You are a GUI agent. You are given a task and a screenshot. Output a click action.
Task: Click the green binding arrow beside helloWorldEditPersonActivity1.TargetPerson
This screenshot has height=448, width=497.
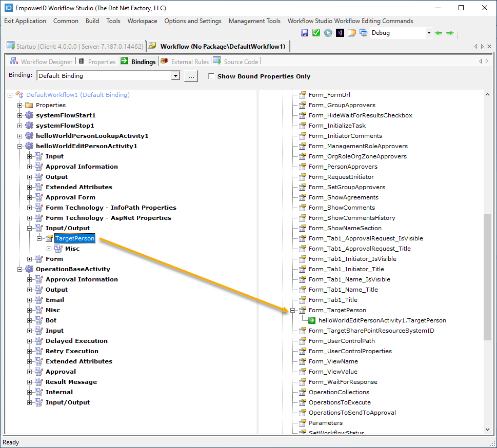click(x=311, y=320)
